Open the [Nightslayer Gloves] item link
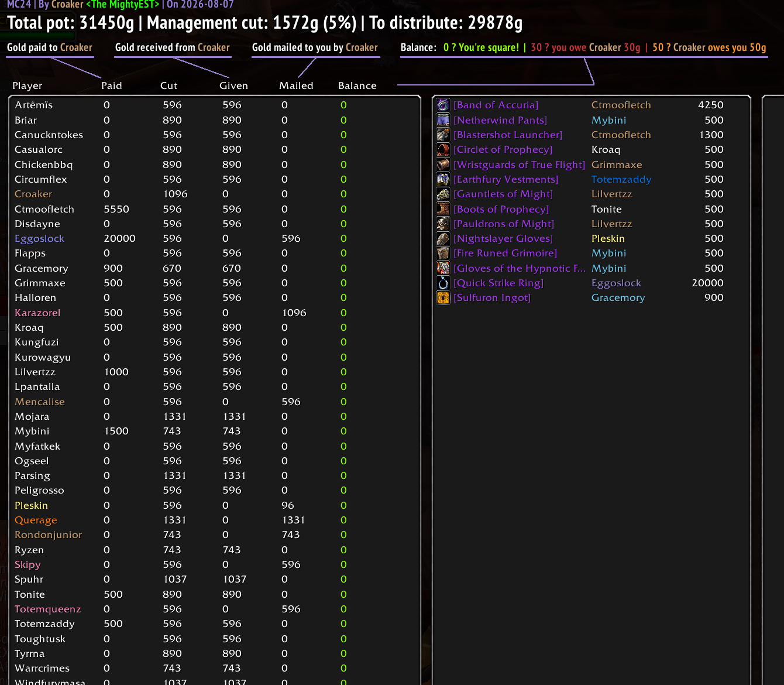The width and height of the screenshot is (784, 685). (x=503, y=238)
